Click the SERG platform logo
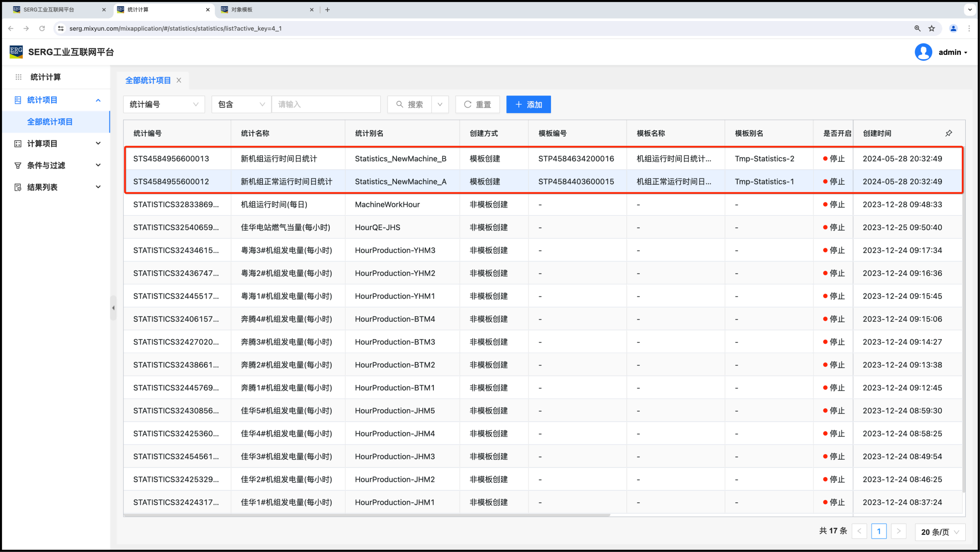 coord(16,52)
